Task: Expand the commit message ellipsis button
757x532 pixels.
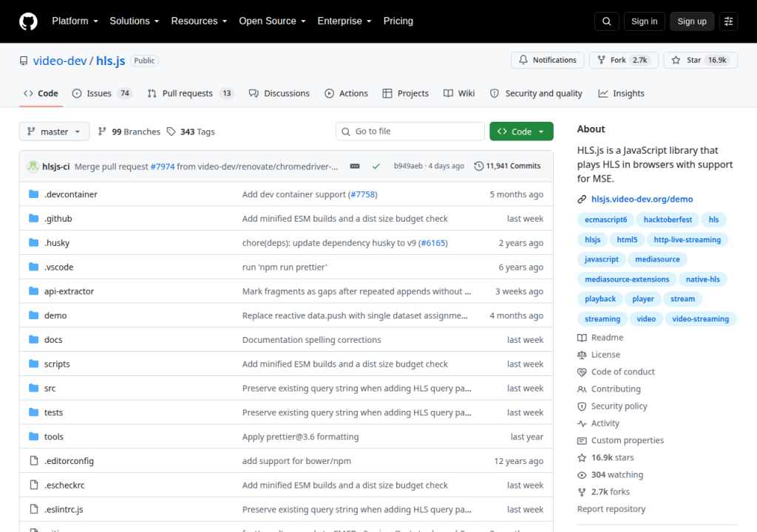Action: click(355, 166)
